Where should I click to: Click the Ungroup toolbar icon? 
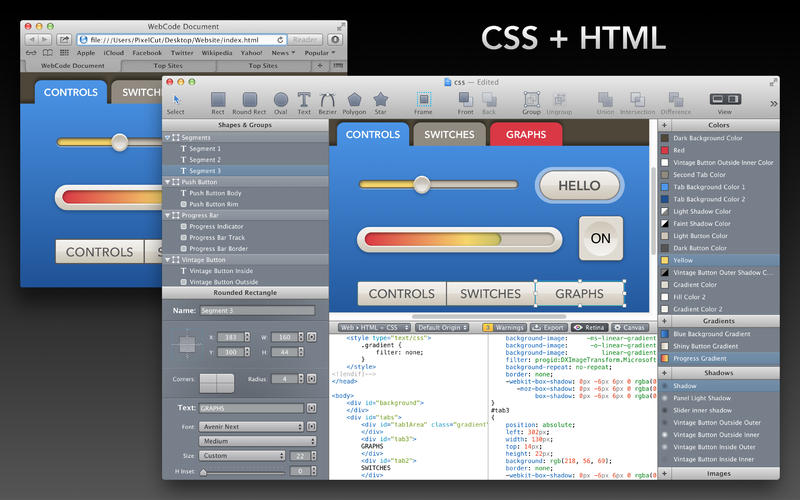(x=559, y=104)
